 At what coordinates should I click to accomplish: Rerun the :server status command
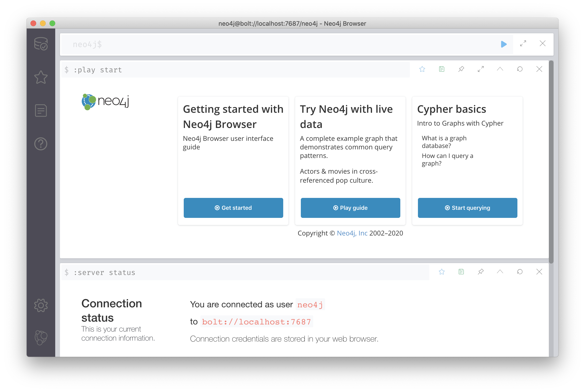tap(520, 272)
